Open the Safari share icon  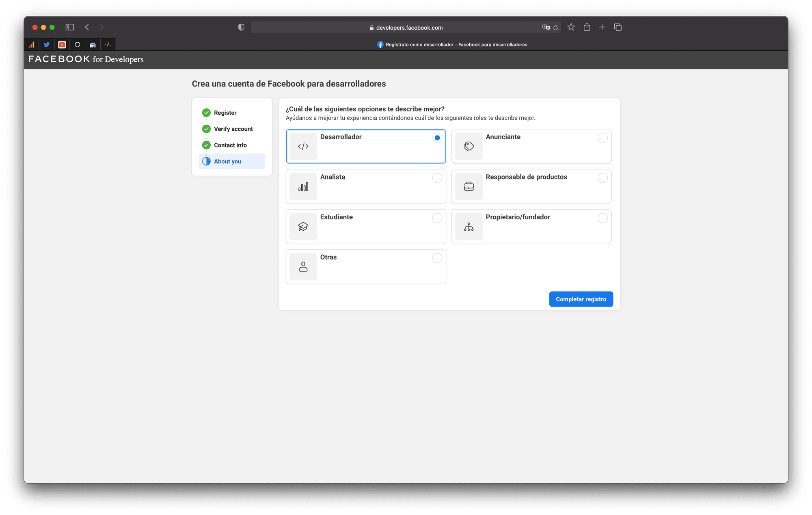tap(587, 27)
